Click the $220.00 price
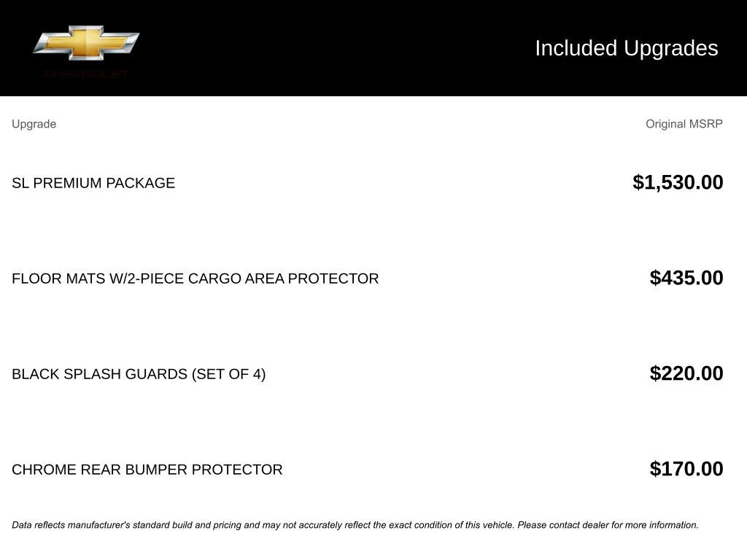Image resolution: width=747 pixels, height=560 pixels. tap(686, 373)
